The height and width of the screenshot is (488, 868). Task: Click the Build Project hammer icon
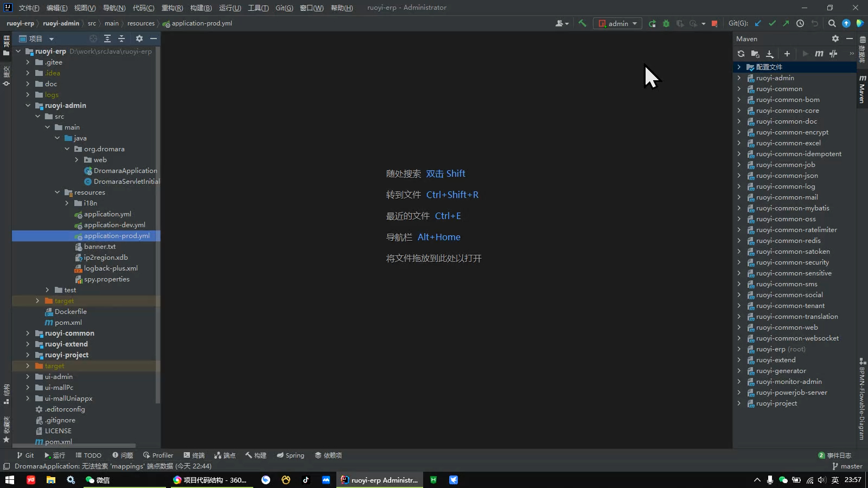pyautogui.click(x=583, y=23)
